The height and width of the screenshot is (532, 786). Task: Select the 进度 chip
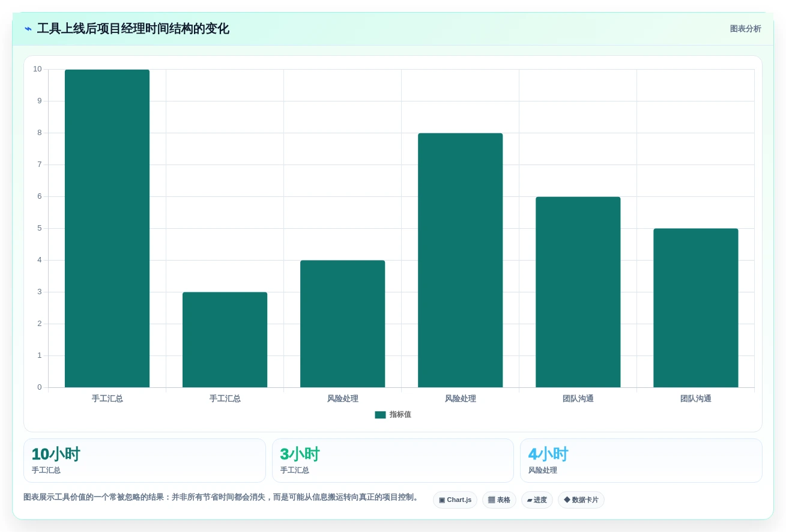pyautogui.click(x=537, y=500)
